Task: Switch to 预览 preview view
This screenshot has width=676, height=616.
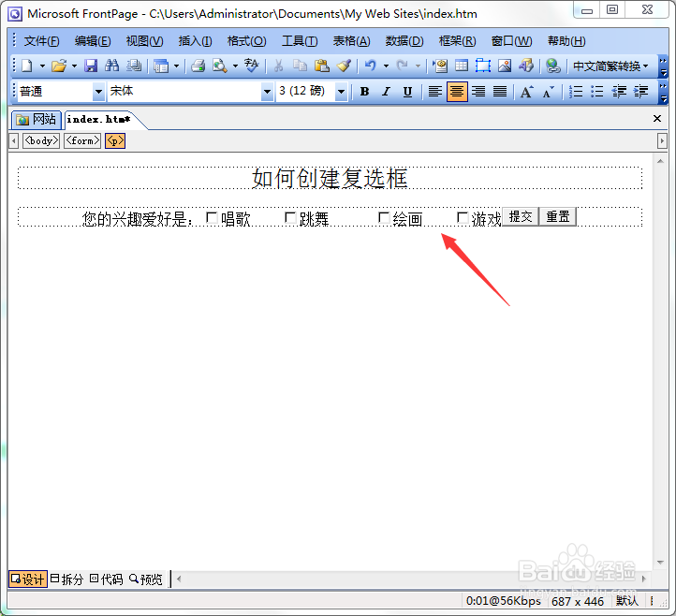Action: 146,579
